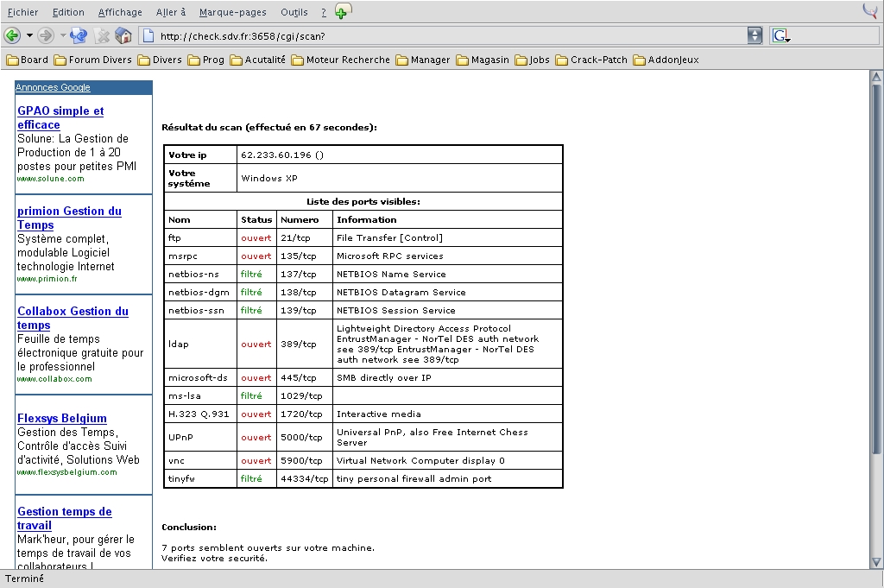
Task: Click the ftp port name cell
Action: pos(200,238)
